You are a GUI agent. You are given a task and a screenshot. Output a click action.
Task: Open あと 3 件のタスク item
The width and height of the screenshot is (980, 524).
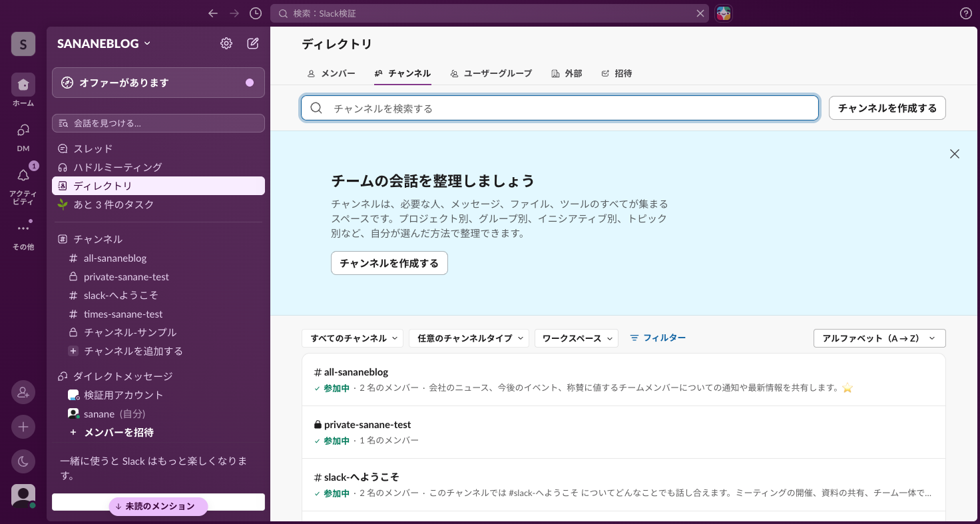(x=158, y=204)
